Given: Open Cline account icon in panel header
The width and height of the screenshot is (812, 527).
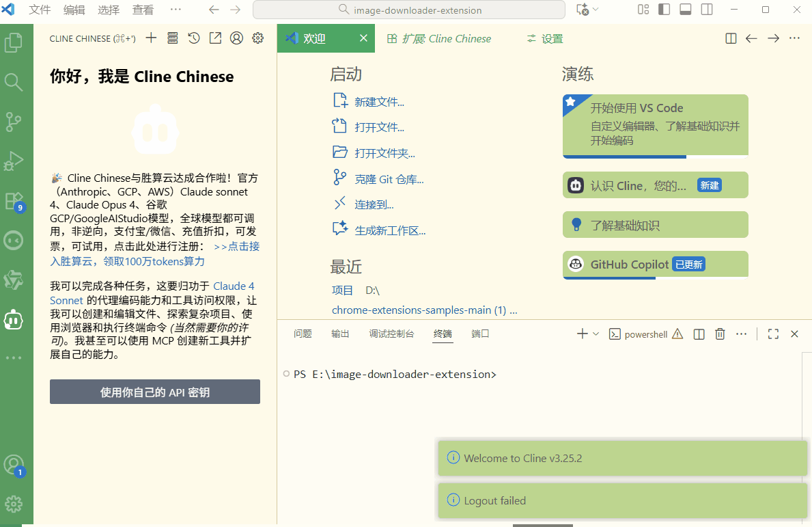Looking at the screenshot, I should pos(236,38).
